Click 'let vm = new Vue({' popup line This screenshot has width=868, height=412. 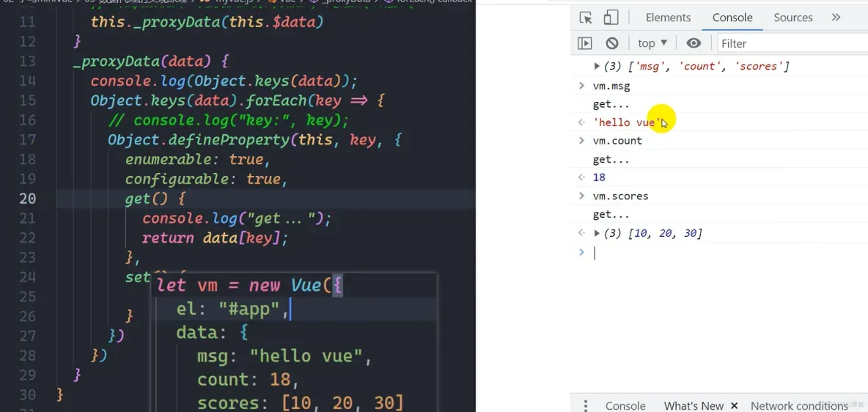[250, 286]
